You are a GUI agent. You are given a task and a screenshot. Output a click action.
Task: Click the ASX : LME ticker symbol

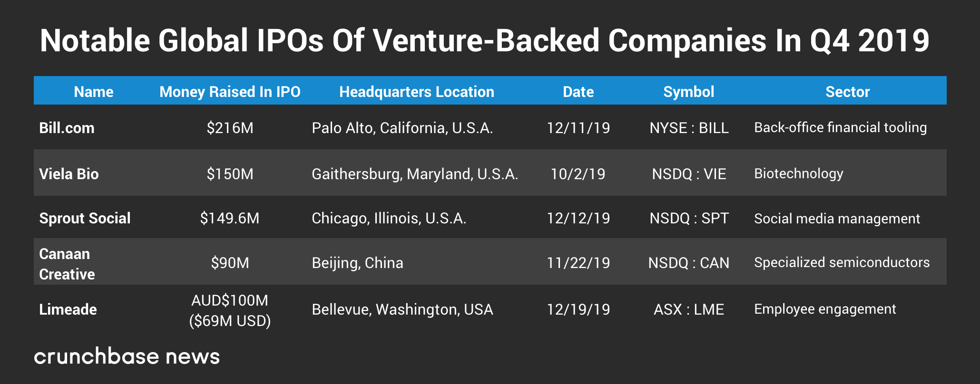689,309
